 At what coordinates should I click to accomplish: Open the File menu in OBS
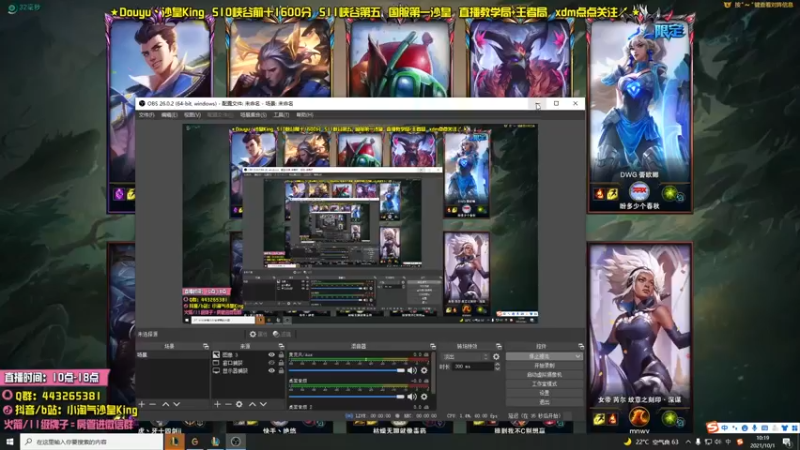pyautogui.click(x=146, y=115)
